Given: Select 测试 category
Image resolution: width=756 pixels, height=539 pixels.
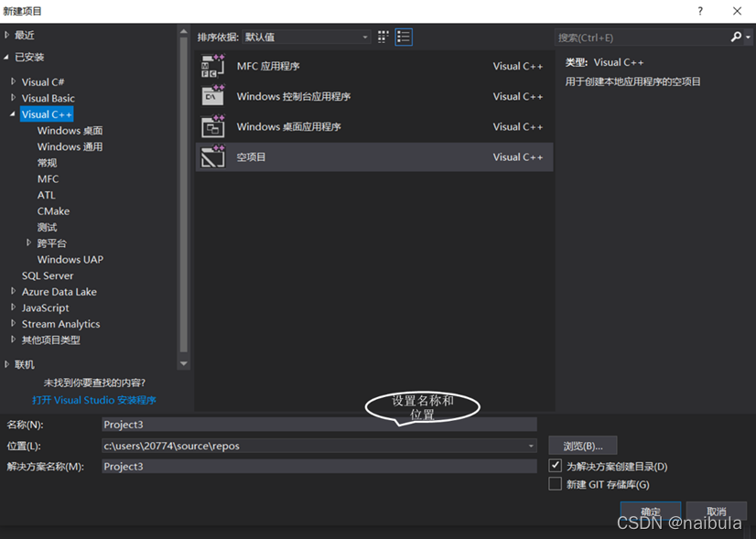Looking at the screenshot, I should 48,227.
